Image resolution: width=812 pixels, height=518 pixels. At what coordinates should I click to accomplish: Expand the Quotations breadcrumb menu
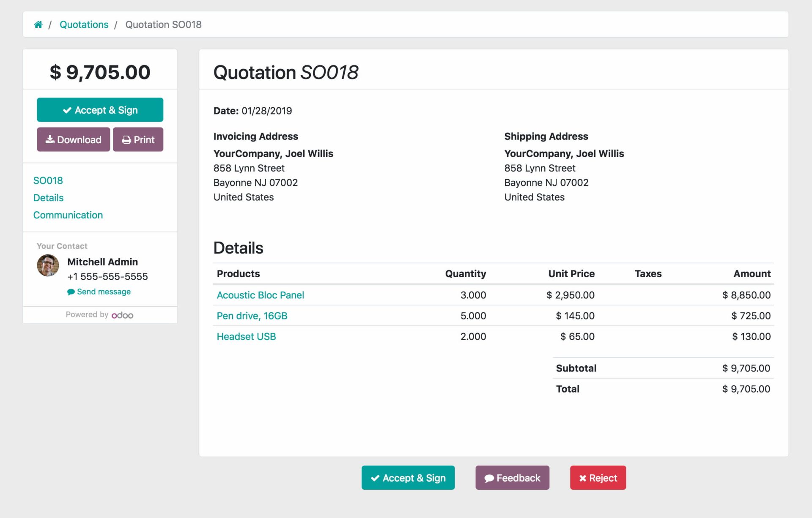[84, 24]
